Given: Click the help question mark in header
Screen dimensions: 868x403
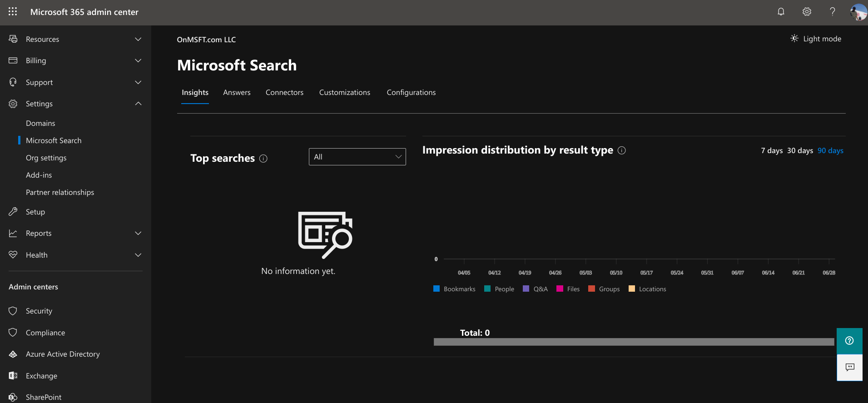Looking at the screenshot, I should [x=832, y=12].
